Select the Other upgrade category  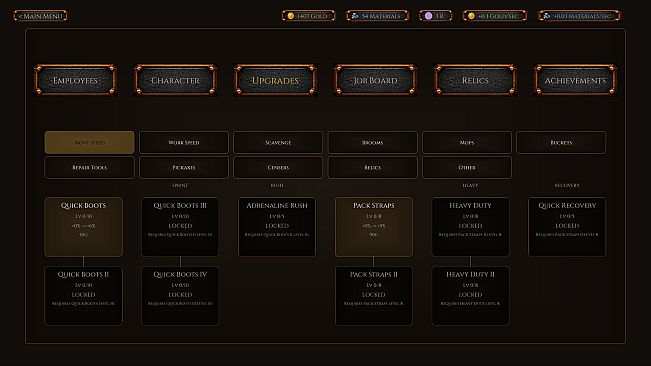[x=467, y=167]
